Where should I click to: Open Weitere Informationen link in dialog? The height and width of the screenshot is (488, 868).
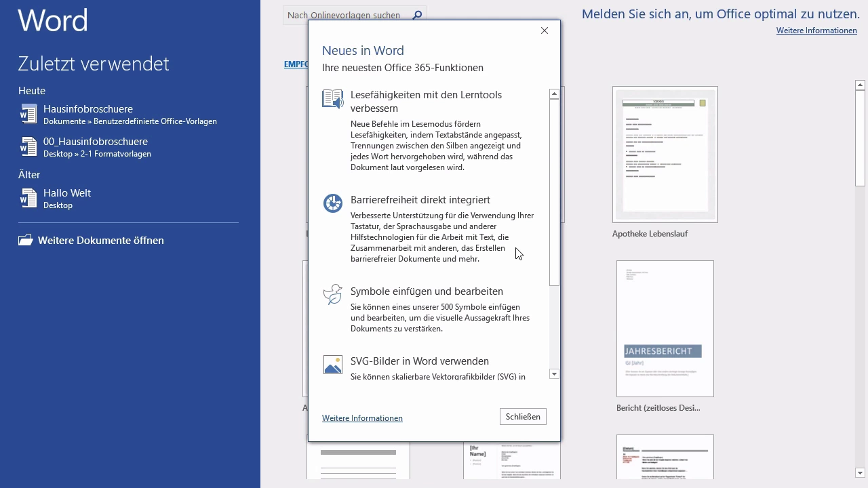click(x=362, y=418)
